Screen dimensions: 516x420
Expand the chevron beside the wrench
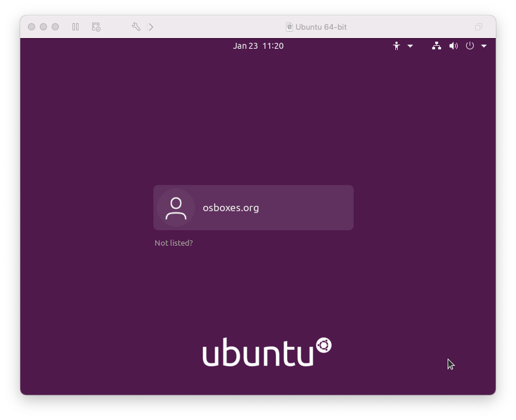point(151,27)
